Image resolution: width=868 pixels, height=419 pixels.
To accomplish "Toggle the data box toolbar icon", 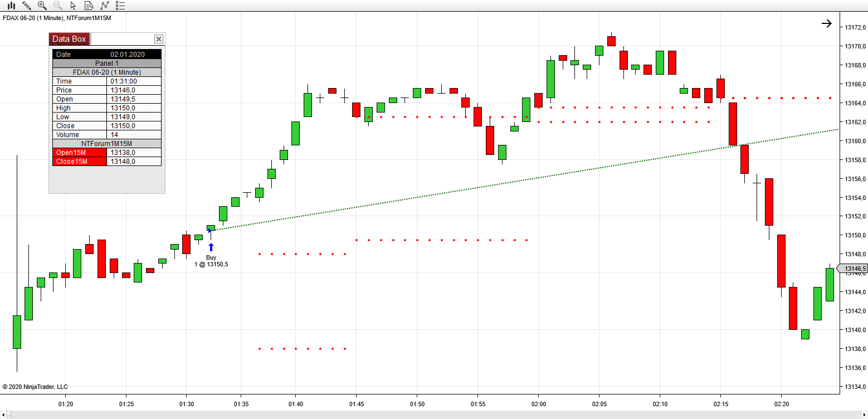I will tap(89, 6).
